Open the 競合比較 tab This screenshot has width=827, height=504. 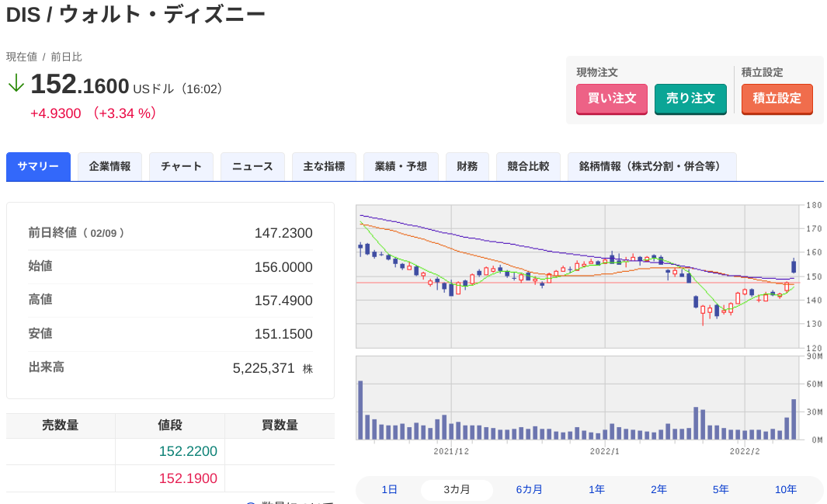click(529, 167)
